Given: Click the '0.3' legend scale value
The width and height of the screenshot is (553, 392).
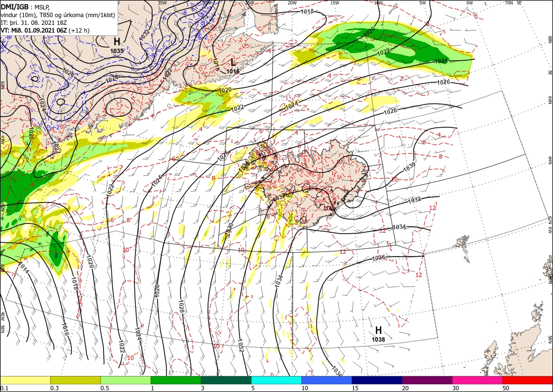Looking at the screenshot, I should pyautogui.click(x=54, y=388).
